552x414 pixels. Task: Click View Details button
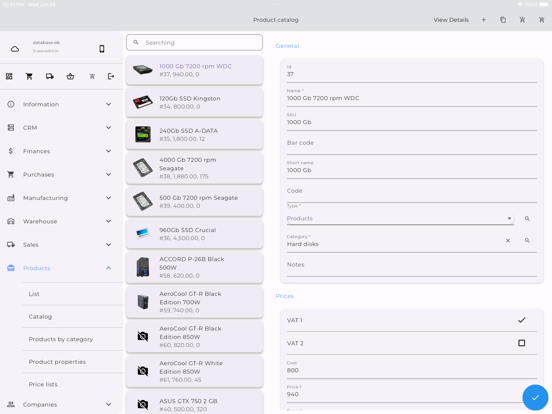point(451,20)
